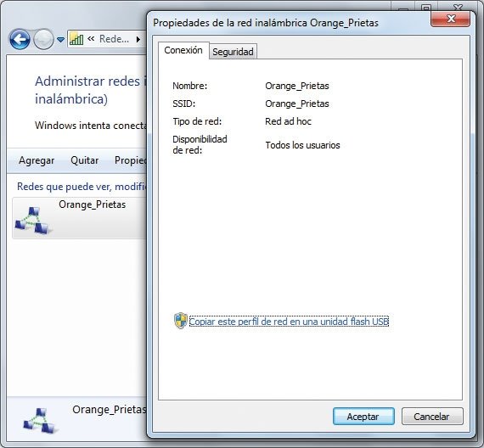Click the greyed Forward navigation button

[x=43, y=39]
